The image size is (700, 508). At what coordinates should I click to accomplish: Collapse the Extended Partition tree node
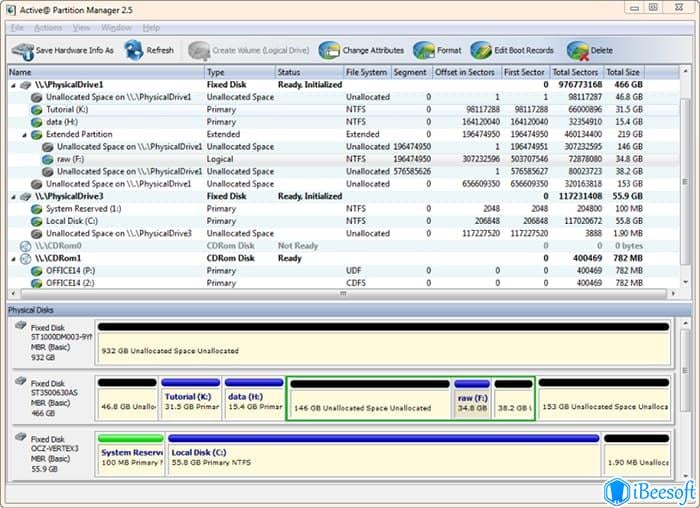click(25, 135)
